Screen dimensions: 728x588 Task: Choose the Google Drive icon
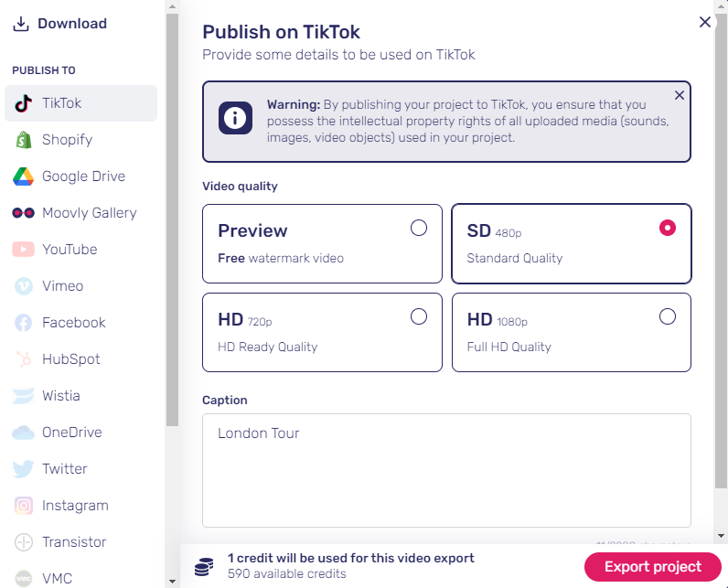[23, 176]
